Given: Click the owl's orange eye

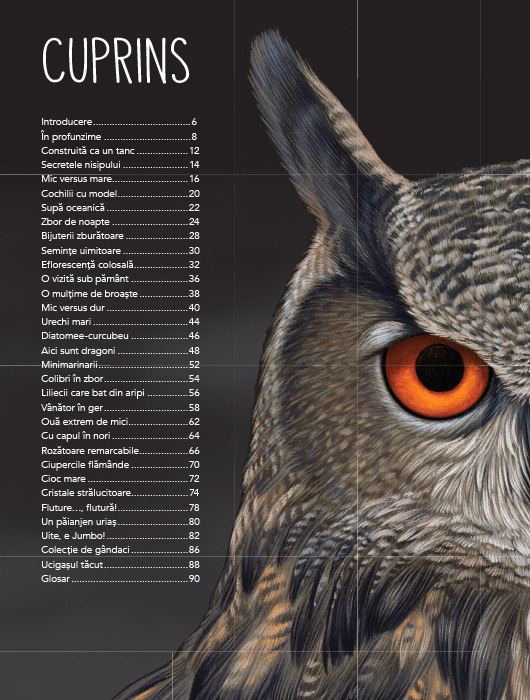Looking at the screenshot, I should (437, 376).
